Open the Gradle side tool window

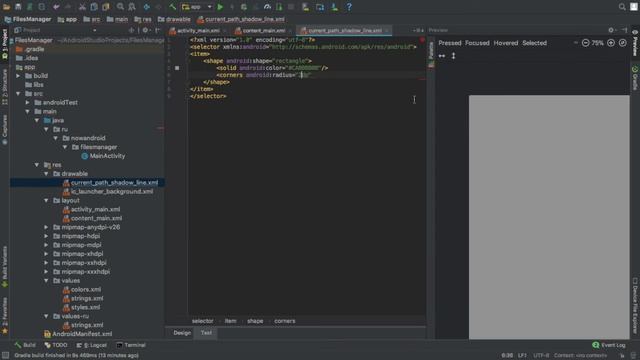(x=635, y=78)
